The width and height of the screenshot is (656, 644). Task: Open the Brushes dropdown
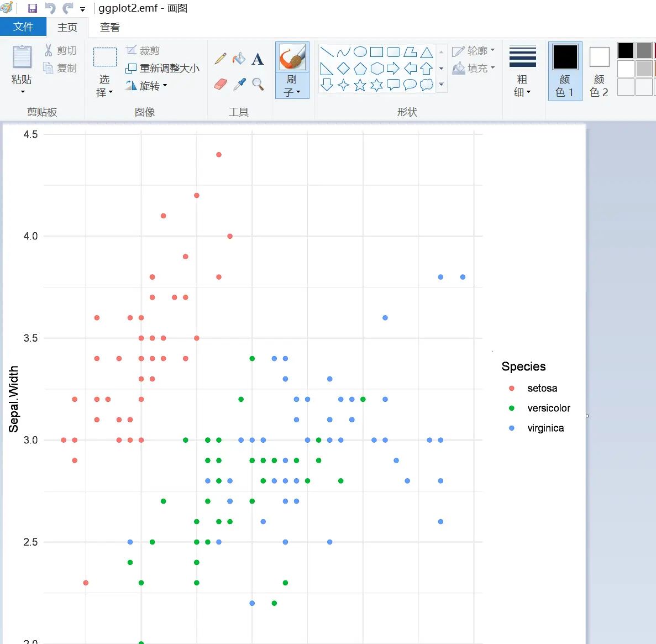click(292, 86)
